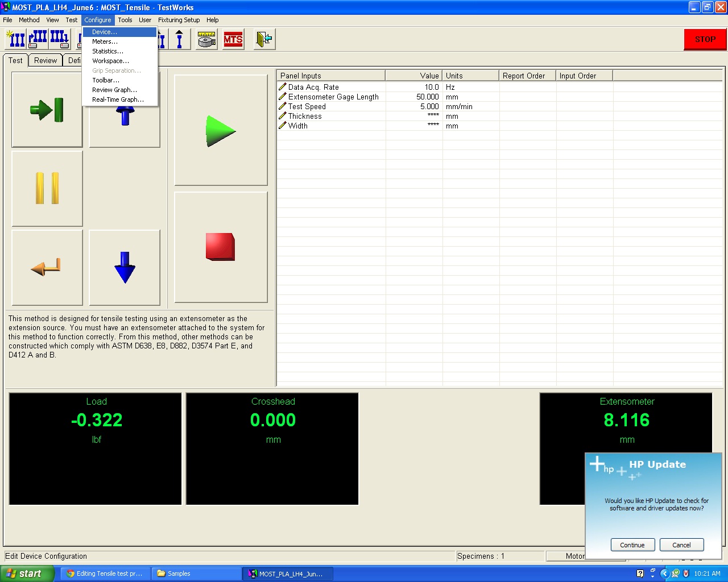The height and width of the screenshot is (582, 728).
Task: Start the test with the green play button
Action: point(221,131)
